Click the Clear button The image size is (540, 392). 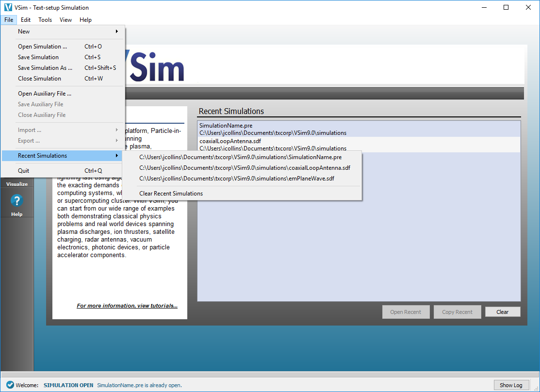pos(503,311)
